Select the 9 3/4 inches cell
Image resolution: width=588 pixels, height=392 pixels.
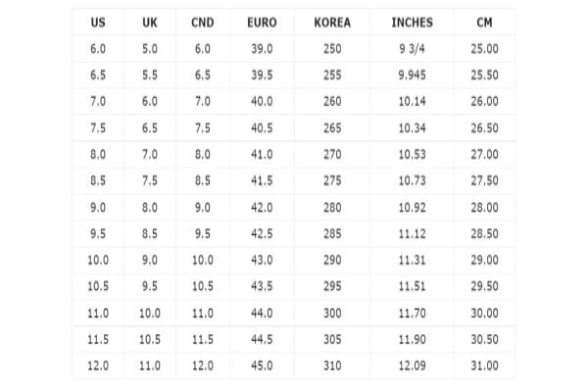413,49
